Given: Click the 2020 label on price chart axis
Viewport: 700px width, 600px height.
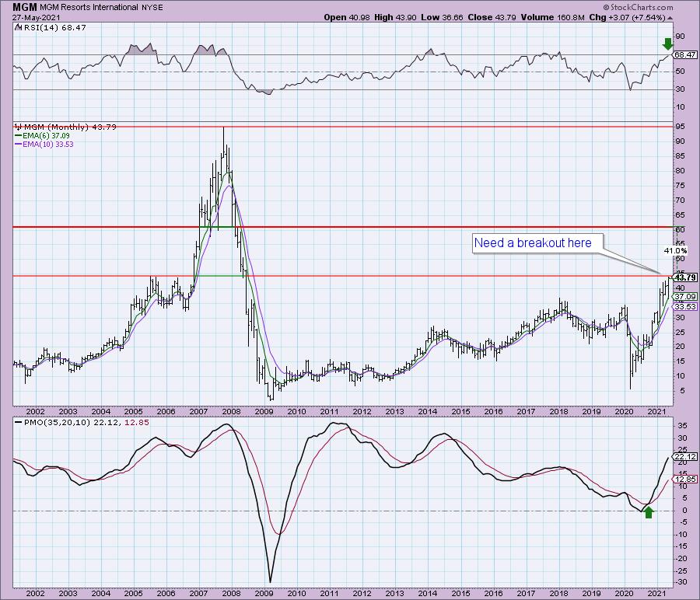Looking at the screenshot, I should 624,411.
